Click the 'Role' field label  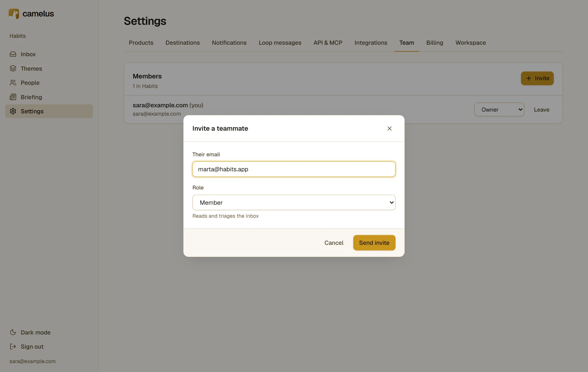coord(198,188)
